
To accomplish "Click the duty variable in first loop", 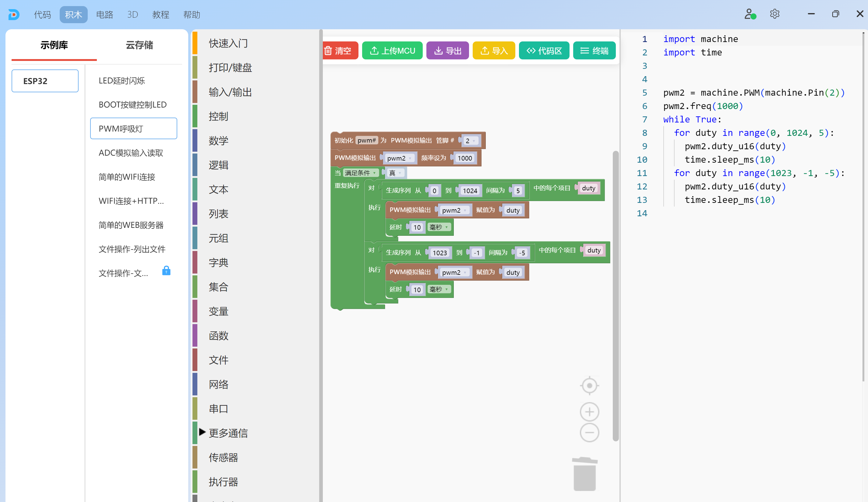I will [x=588, y=188].
